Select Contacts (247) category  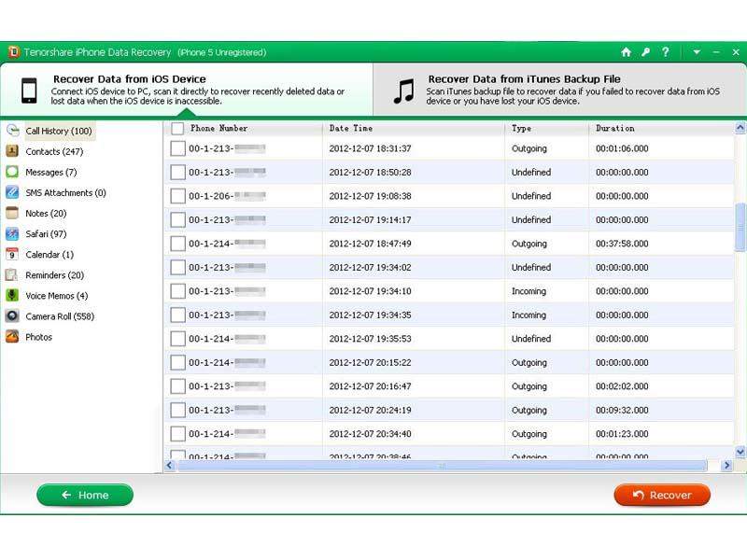pyautogui.click(x=54, y=151)
